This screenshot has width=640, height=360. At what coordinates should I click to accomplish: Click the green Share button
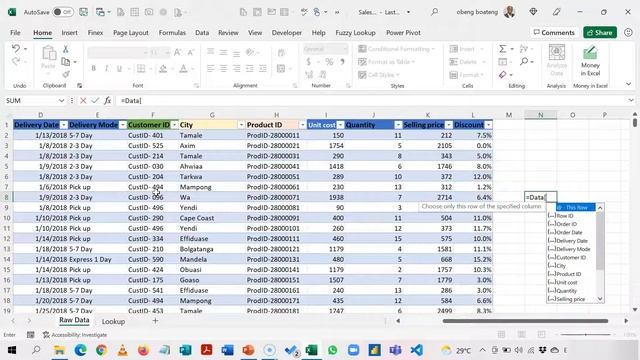pos(600,33)
